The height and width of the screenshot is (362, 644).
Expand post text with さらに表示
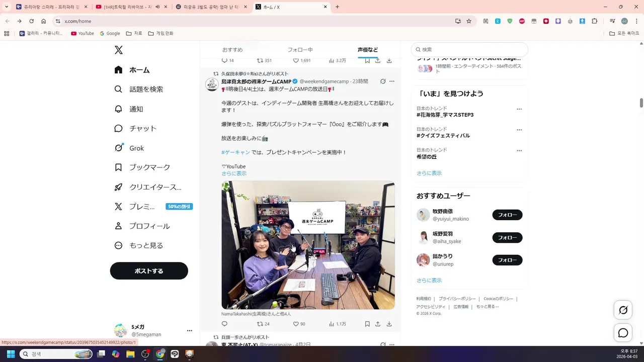[234, 173]
